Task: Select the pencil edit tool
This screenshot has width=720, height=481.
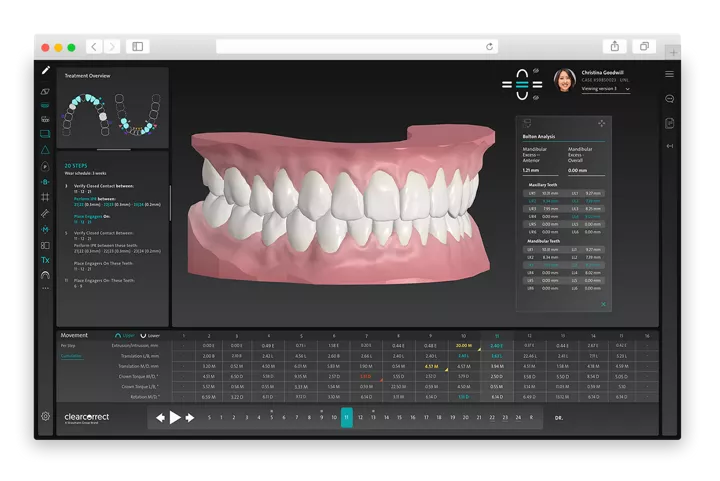Action: click(x=45, y=71)
